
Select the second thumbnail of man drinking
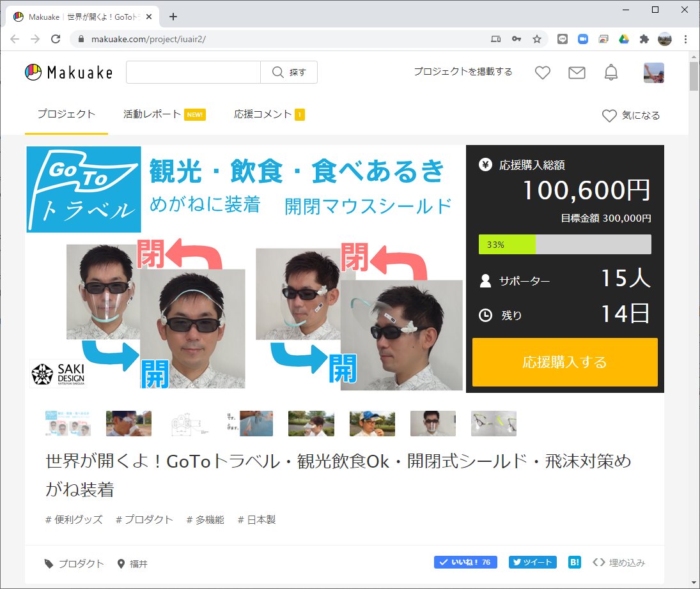tap(128, 424)
